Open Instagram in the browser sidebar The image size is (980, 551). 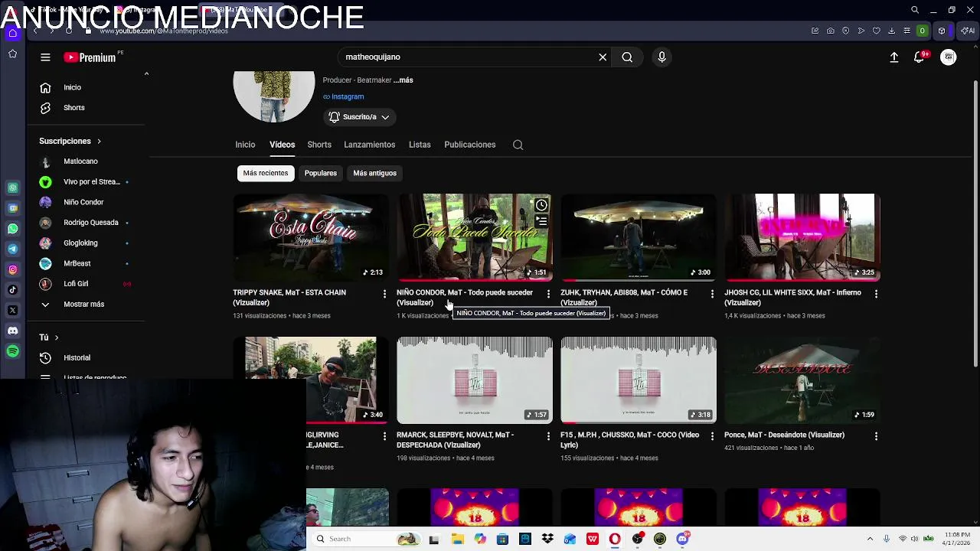pos(13,269)
